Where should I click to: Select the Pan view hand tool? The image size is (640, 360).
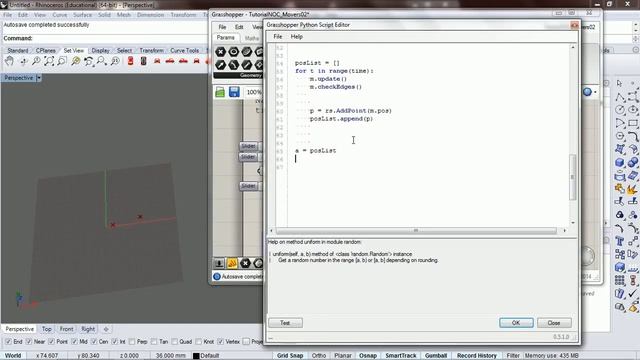coord(9,61)
